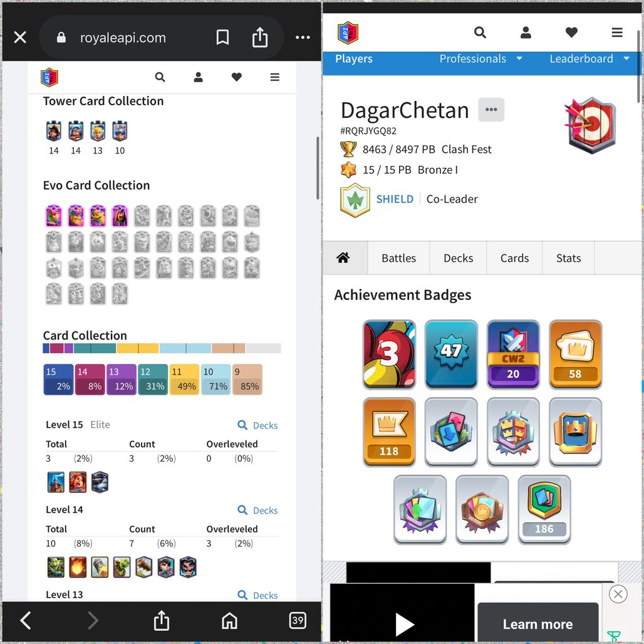This screenshot has width=644, height=644.
Task: Select the Goblins card in Level 14
Action: (56, 567)
